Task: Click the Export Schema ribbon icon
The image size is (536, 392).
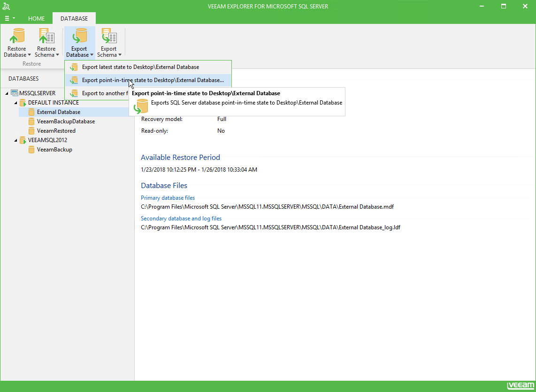Action: 109,36
